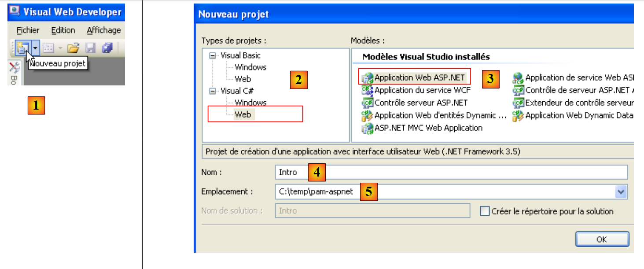Viewport: 644px width, 269px height.
Task: Select the Application Web ASP.NET template
Action: (419, 78)
